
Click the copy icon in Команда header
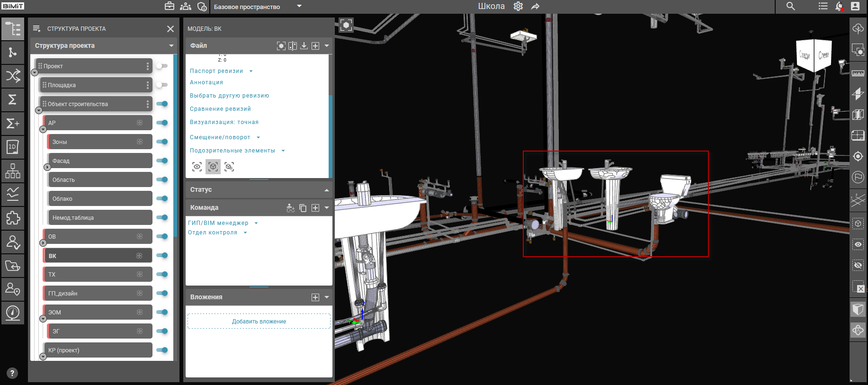303,208
